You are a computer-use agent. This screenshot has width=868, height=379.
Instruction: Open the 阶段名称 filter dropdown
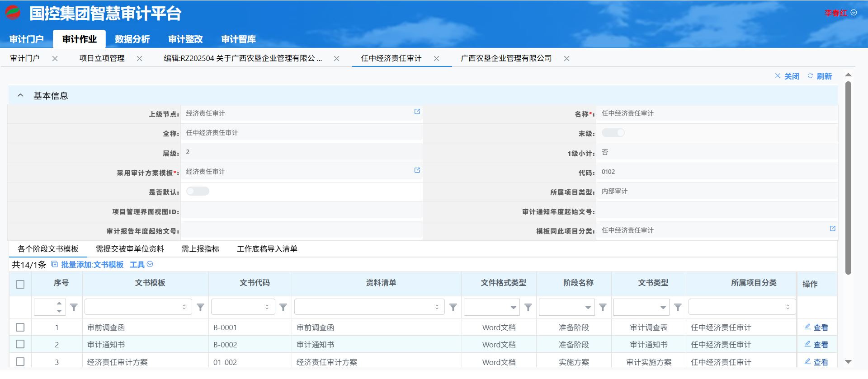tap(588, 308)
